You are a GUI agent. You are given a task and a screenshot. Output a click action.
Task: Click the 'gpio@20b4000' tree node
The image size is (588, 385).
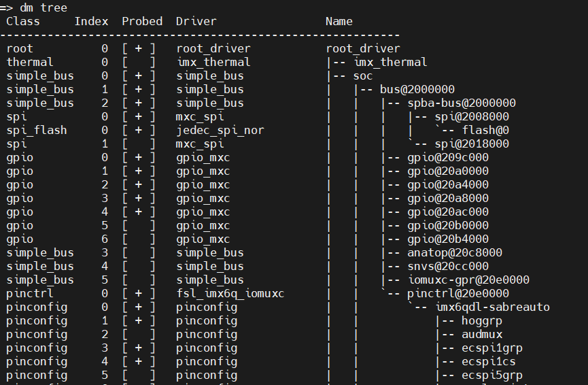click(x=448, y=239)
